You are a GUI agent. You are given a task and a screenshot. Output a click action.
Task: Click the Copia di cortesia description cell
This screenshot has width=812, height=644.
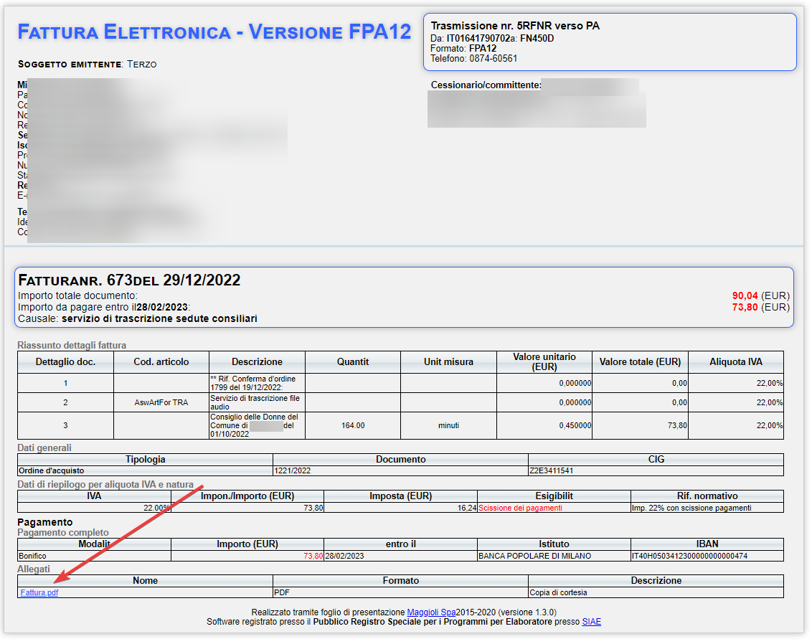pos(656,593)
